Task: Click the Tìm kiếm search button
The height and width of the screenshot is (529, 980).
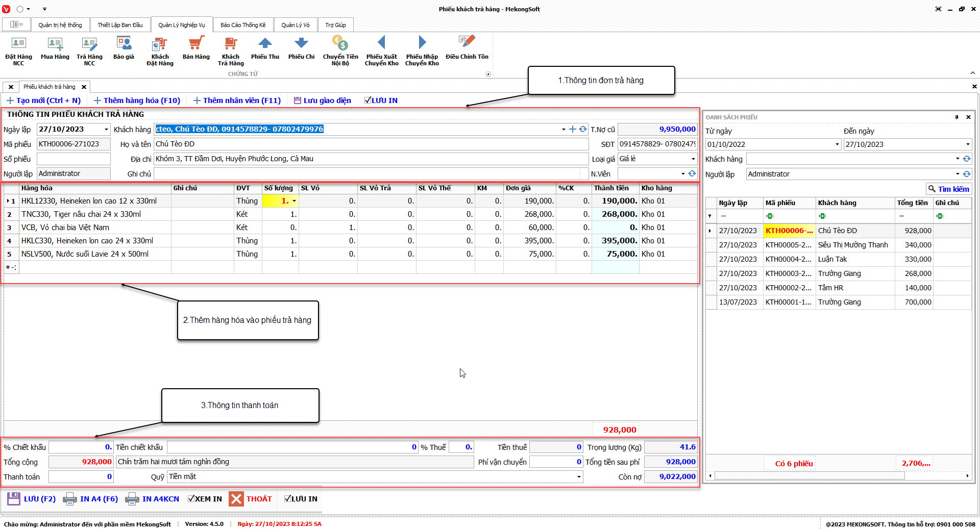Action: (948, 189)
